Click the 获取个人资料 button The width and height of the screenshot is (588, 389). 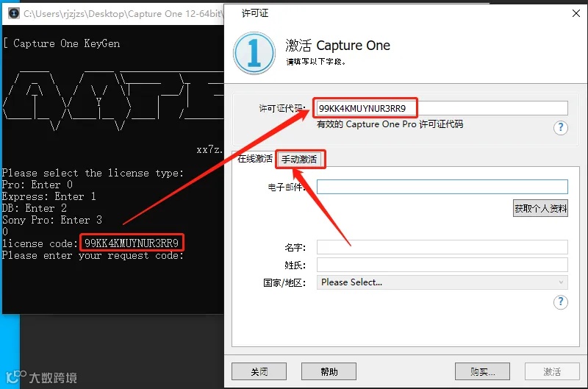(540, 208)
